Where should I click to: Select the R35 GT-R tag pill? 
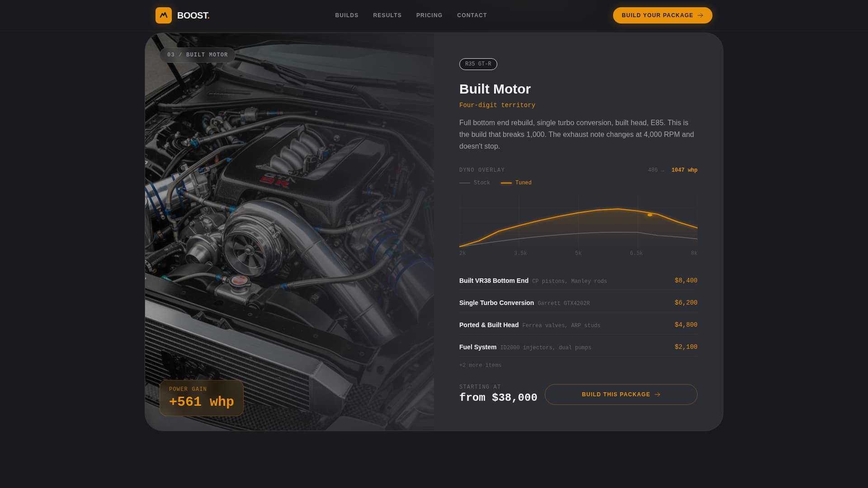[478, 64]
